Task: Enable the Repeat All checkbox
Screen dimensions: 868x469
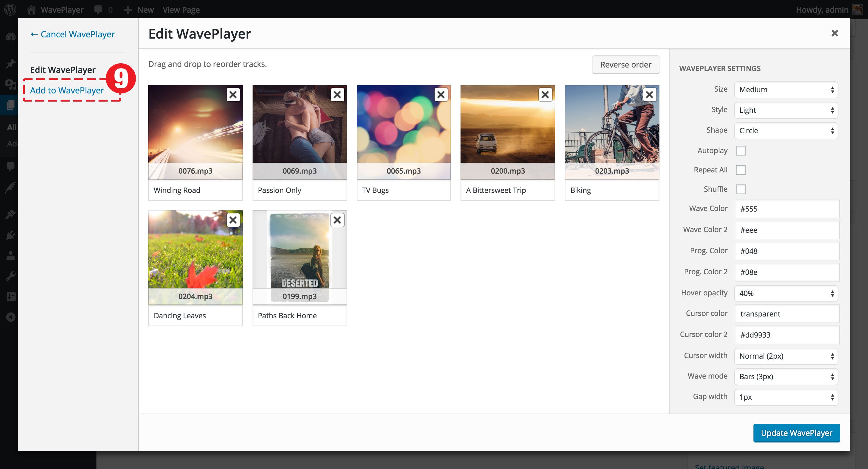Action: click(740, 170)
